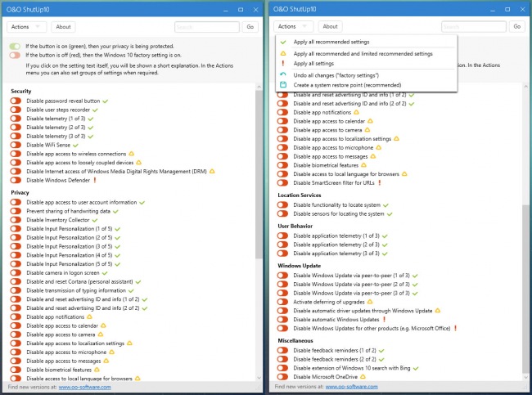532x395 pixels.
Task: Click Disable Input Personalization (3 of 5) text
Action: 70,246
